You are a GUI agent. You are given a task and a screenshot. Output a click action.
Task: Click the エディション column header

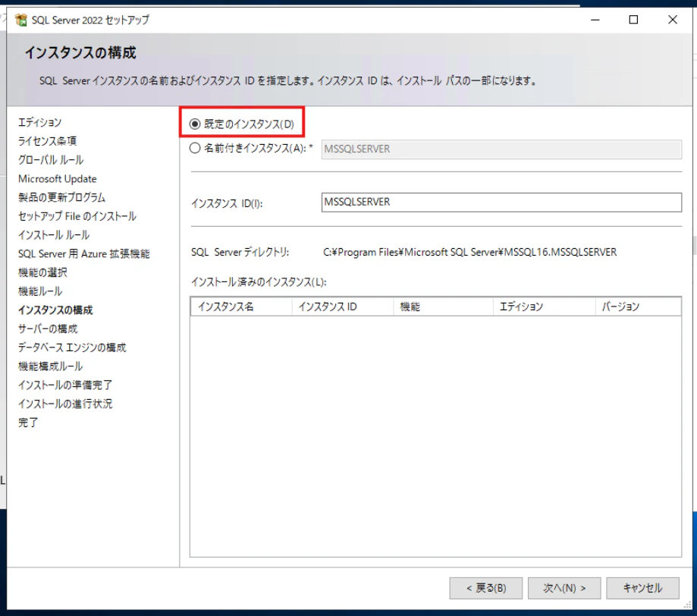point(544,306)
